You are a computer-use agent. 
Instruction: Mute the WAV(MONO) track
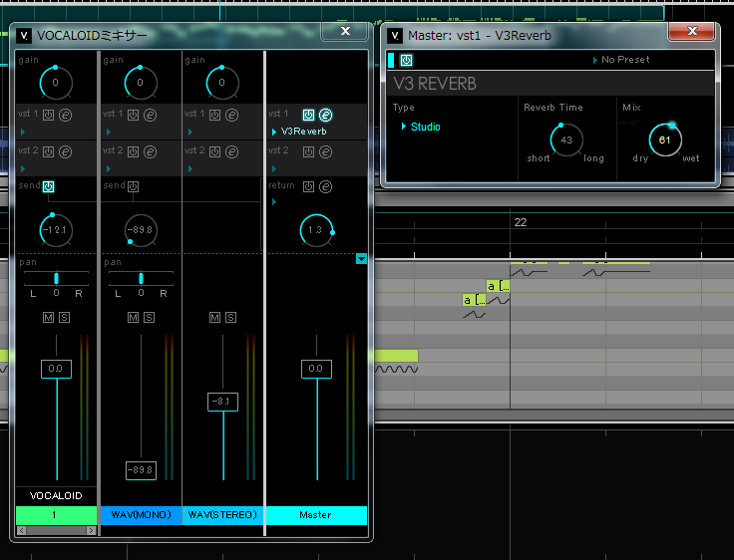133,318
